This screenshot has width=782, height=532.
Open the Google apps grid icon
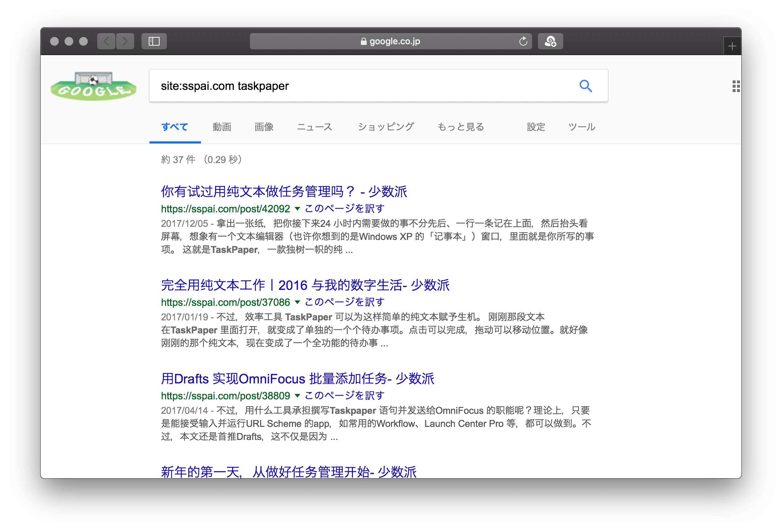[736, 86]
